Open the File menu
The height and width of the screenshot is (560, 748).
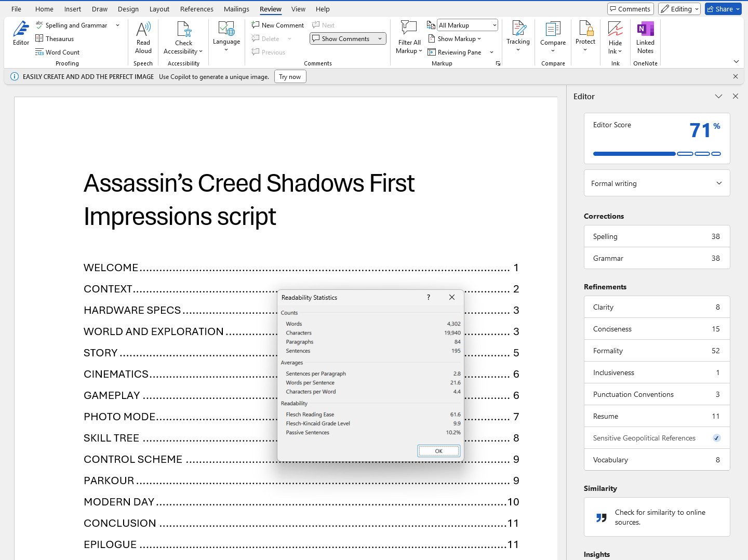click(x=16, y=9)
